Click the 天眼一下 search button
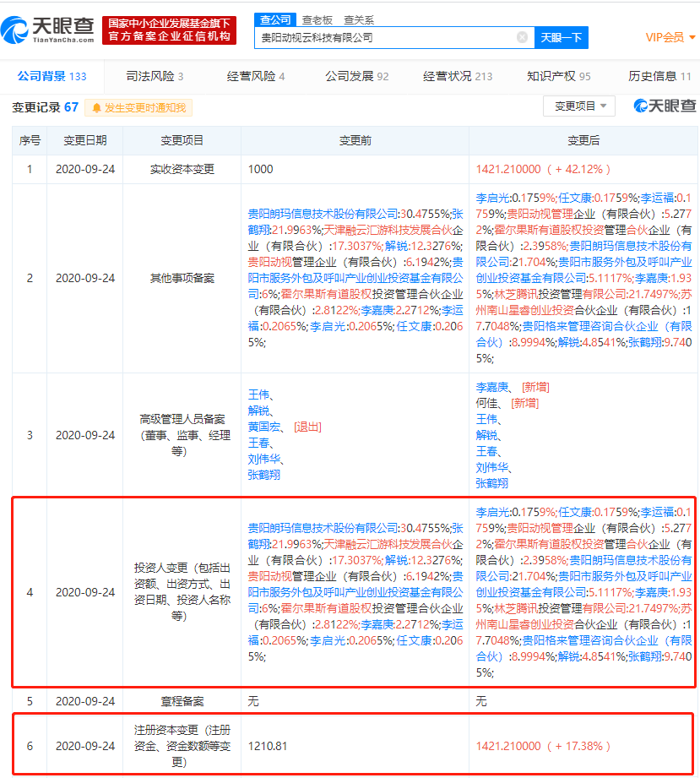The height and width of the screenshot is (778, 700). pos(562,37)
